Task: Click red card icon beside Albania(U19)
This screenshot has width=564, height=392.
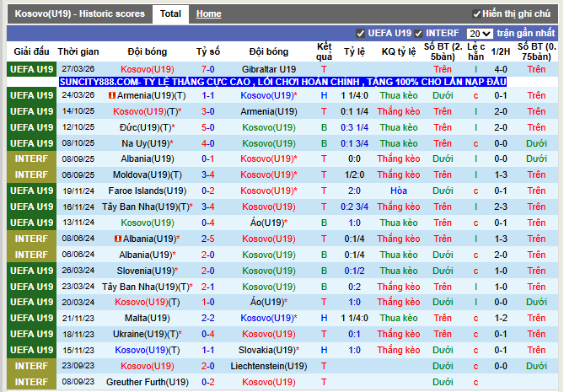Action: 116,239
